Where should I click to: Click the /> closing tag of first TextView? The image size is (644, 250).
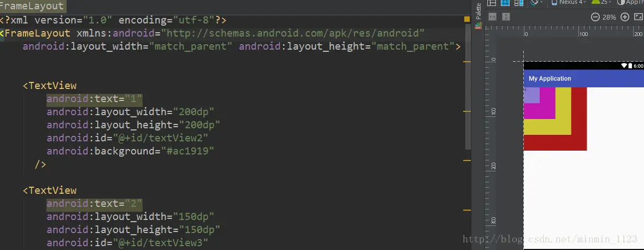point(40,165)
